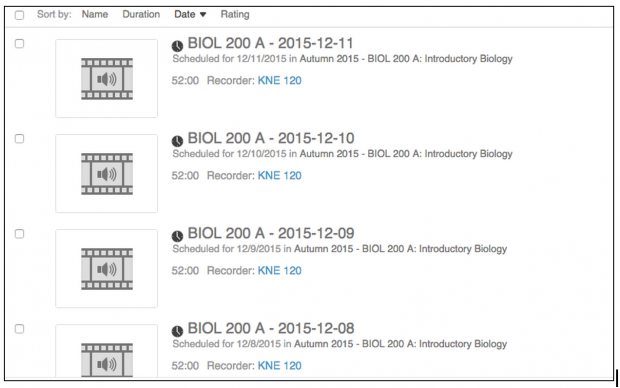Open the film-strip audio icon for 2015-12-11

[107, 79]
